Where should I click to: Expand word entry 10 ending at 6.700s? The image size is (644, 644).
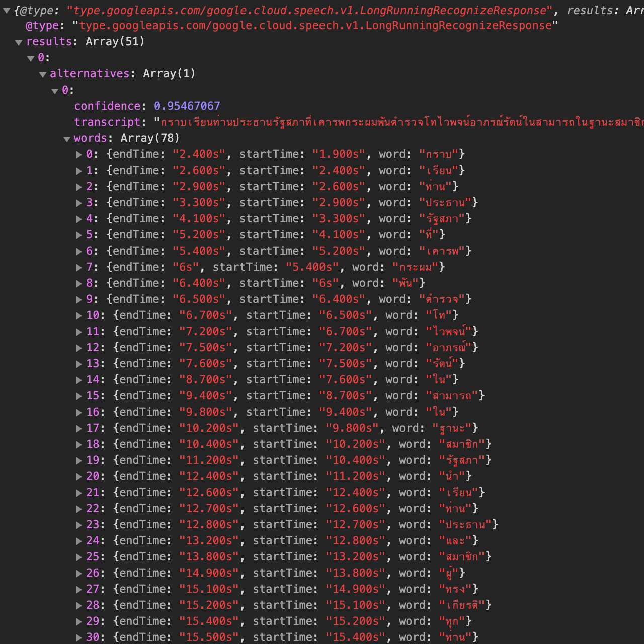(79, 316)
